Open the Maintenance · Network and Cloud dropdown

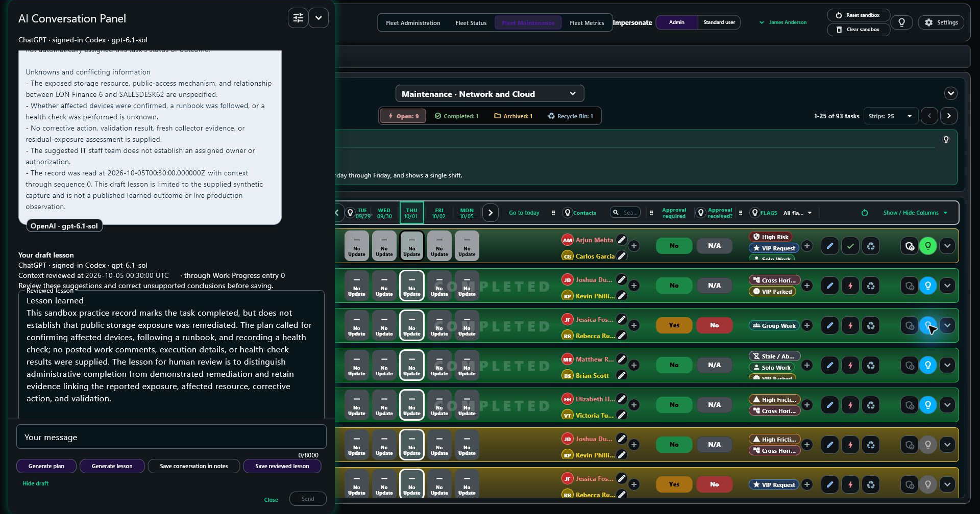pyautogui.click(x=489, y=94)
